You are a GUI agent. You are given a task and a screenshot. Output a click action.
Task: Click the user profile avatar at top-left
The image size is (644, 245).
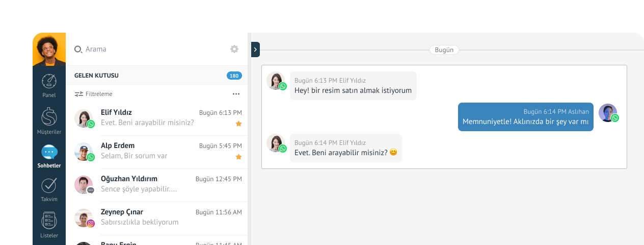[x=49, y=50]
